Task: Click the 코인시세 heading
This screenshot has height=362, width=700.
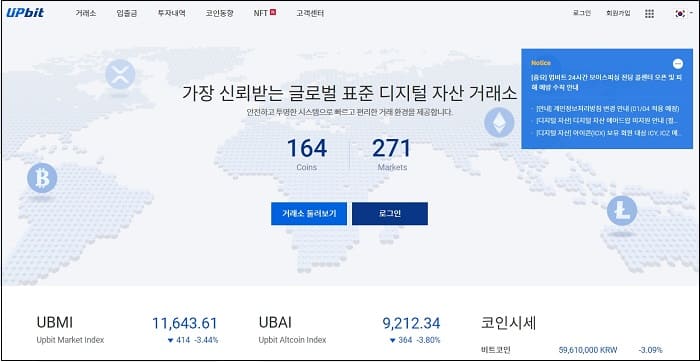Action: click(508, 323)
